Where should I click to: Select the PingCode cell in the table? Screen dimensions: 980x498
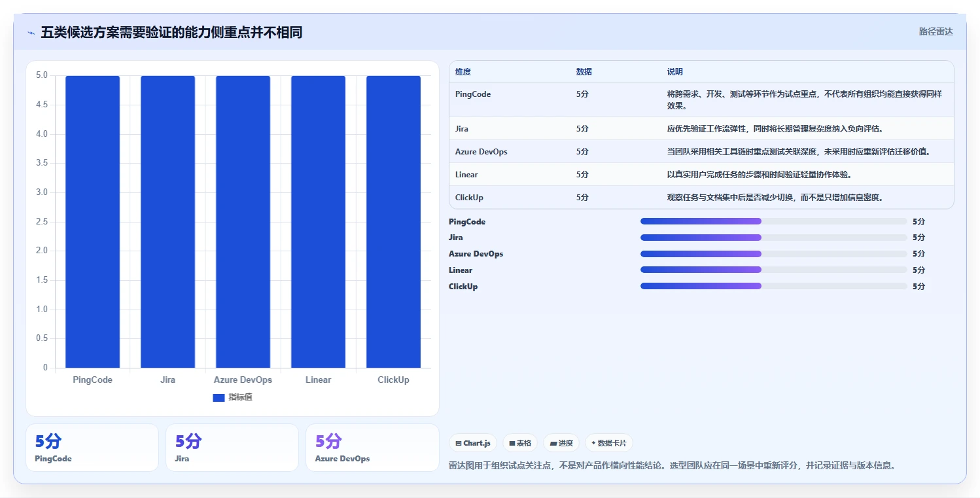click(x=473, y=94)
